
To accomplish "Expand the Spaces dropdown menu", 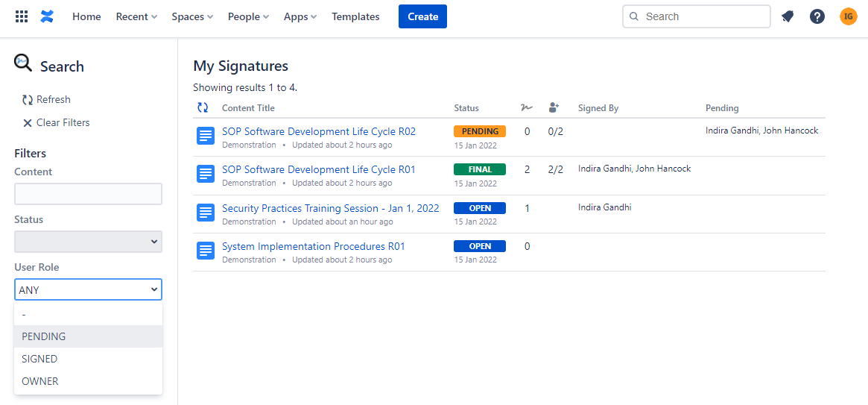I will click(192, 16).
